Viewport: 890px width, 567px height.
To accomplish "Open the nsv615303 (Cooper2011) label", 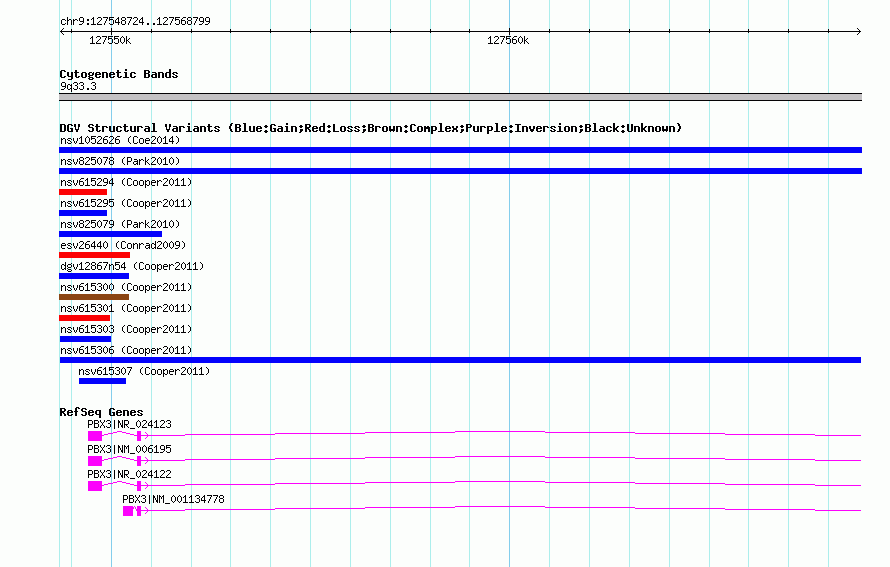I will coord(126,329).
